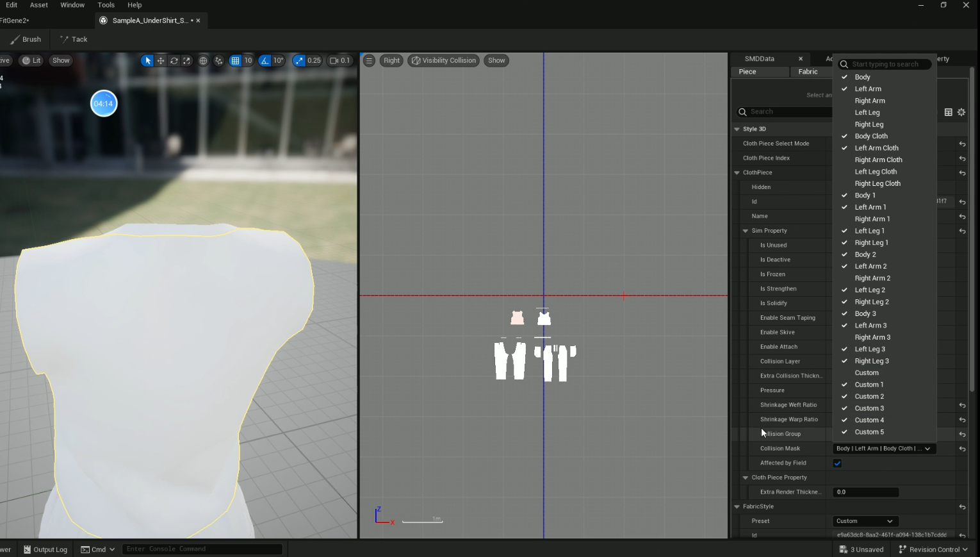Screen dimensions: 980x557
Task: Open the Asset menu
Action: (x=38, y=5)
